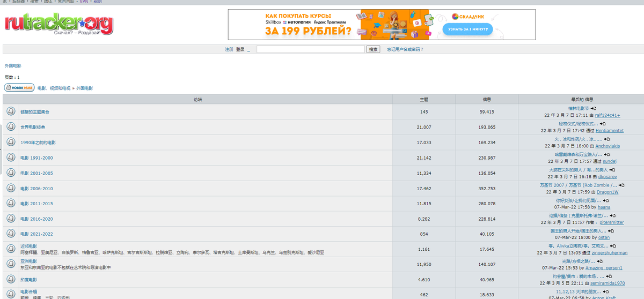Open user profile Hentiamentet
Image resolution: width=644 pixels, height=299 pixels.
pyautogui.click(x=610, y=131)
